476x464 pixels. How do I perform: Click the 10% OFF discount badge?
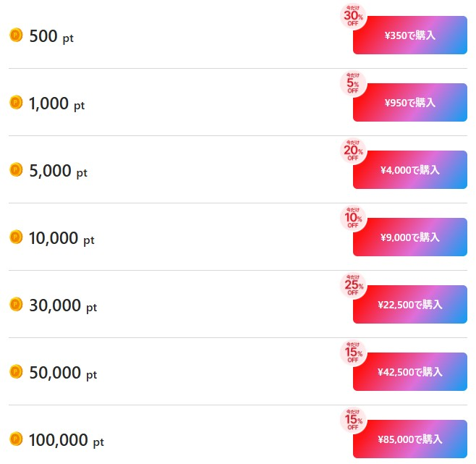pyautogui.click(x=353, y=218)
